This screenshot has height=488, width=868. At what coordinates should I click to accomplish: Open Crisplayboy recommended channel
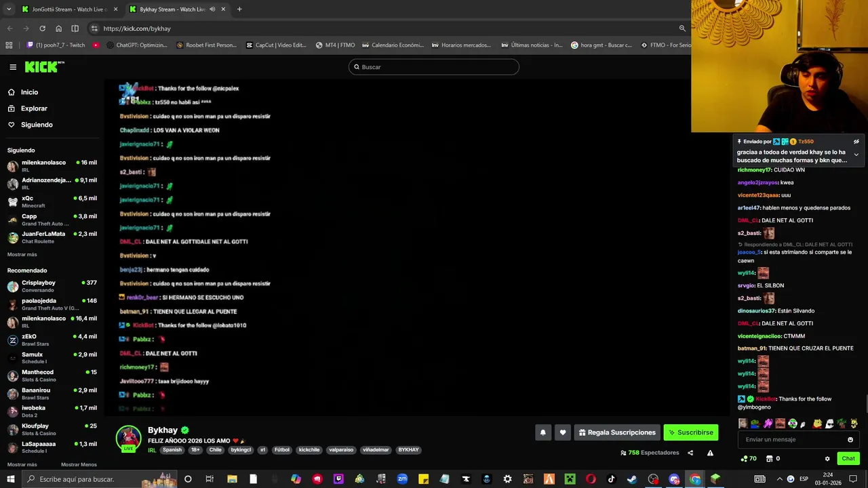click(x=52, y=286)
